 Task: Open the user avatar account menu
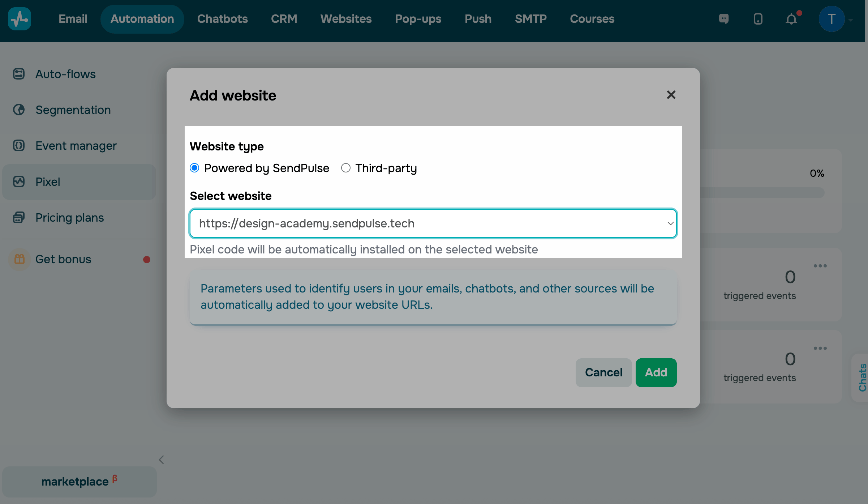point(832,19)
